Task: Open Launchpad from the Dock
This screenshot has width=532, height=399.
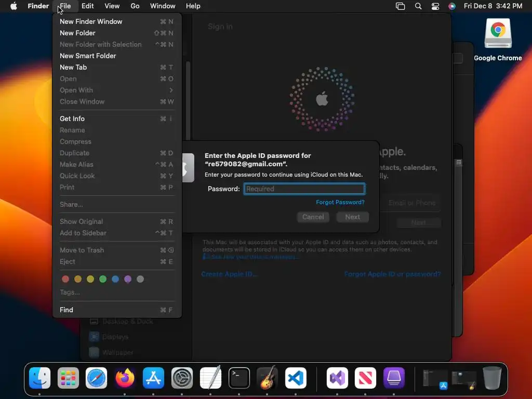Action: point(68,378)
